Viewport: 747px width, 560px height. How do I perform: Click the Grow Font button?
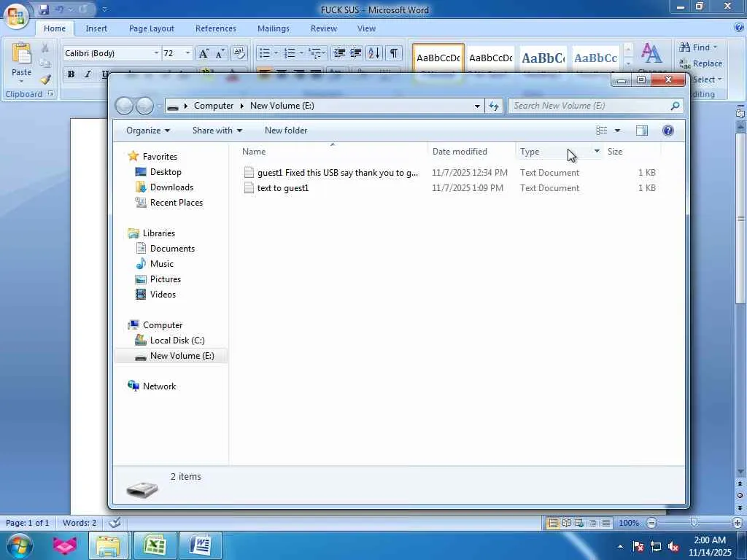point(204,53)
